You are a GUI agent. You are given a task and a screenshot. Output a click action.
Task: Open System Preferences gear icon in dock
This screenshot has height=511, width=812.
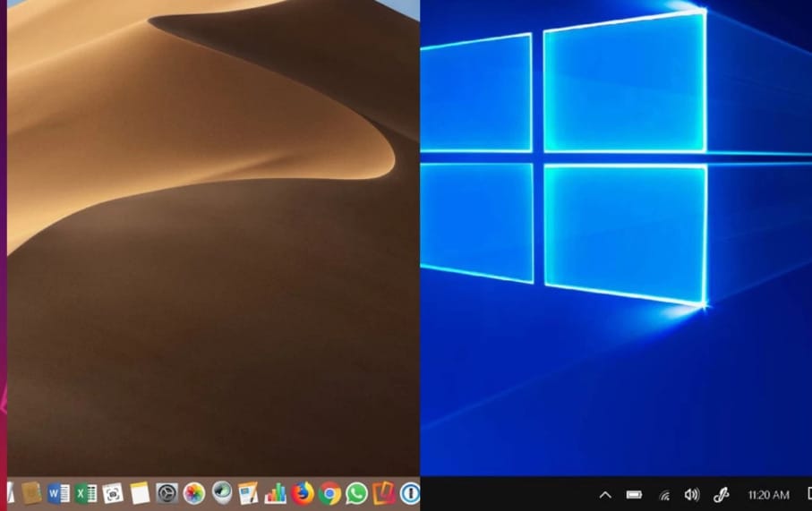pyautogui.click(x=167, y=493)
